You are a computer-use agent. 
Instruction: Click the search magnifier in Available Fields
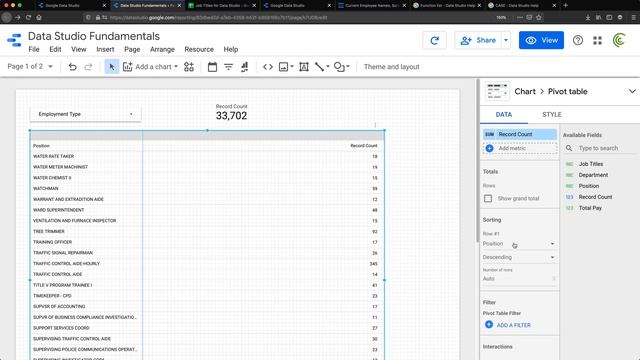pos(569,148)
